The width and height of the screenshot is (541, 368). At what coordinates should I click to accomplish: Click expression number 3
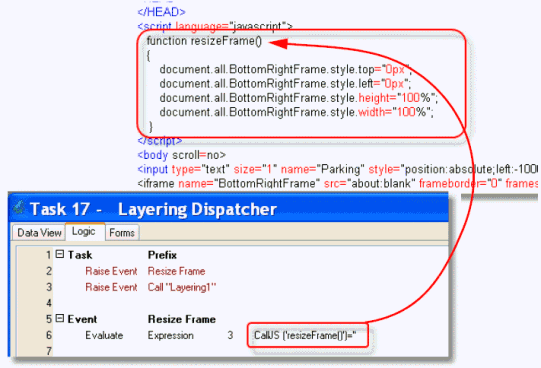(x=230, y=335)
